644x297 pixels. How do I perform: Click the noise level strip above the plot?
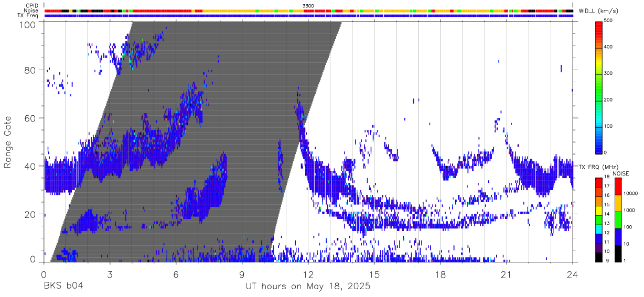tap(308, 10)
